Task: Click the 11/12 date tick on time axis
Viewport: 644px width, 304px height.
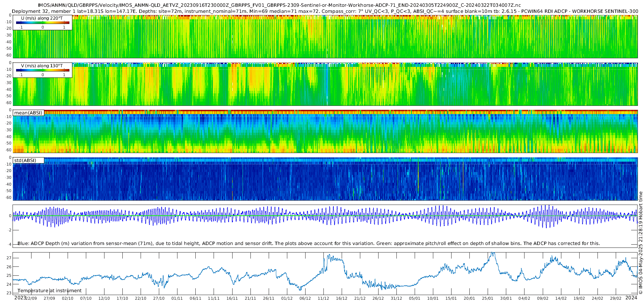Action: point(323,298)
